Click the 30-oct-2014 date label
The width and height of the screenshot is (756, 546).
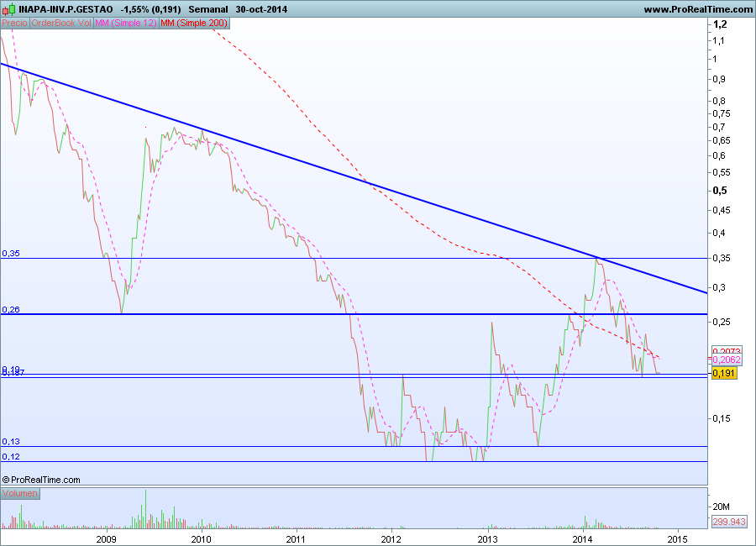[x=261, y=9]
